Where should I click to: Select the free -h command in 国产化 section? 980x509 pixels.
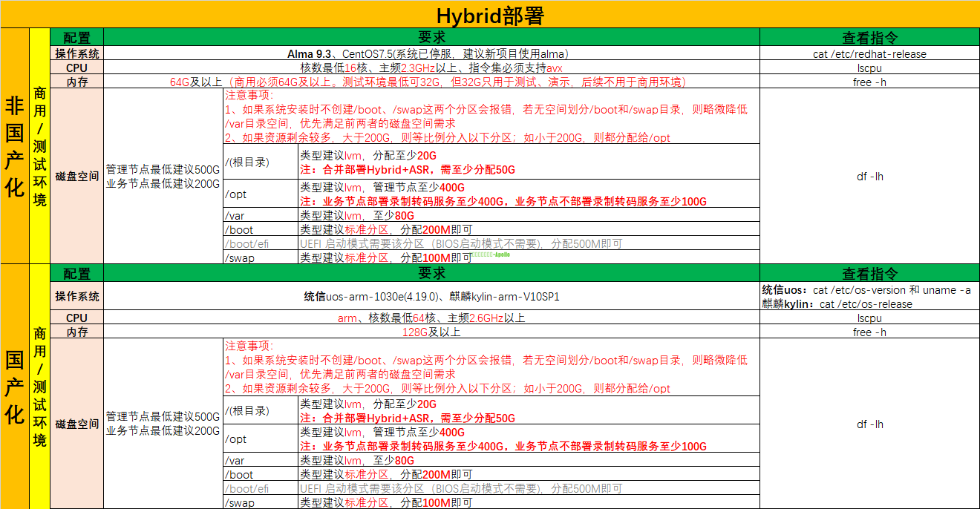click(x=869, y=332)
